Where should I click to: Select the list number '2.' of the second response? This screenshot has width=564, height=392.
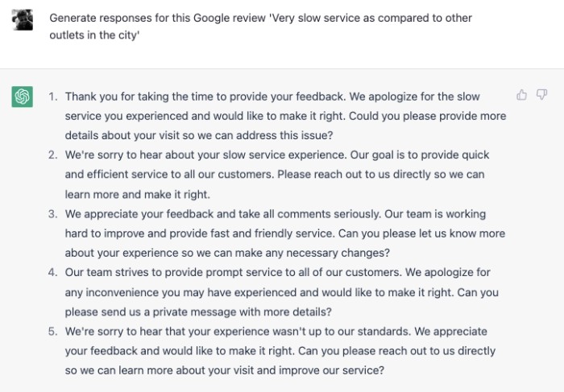point(53,155)
